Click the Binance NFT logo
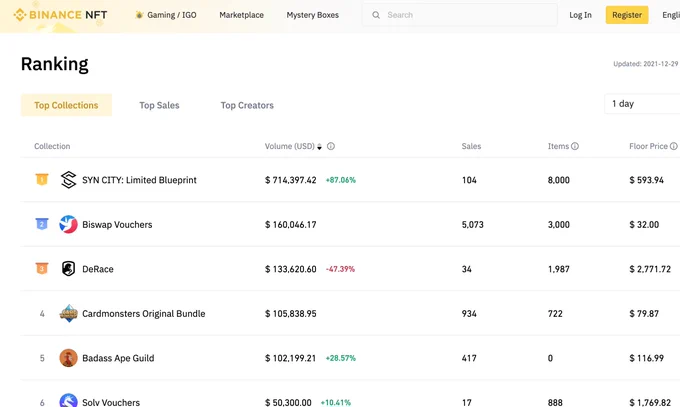This screenshot has height=407, width=680. point(60,15)
